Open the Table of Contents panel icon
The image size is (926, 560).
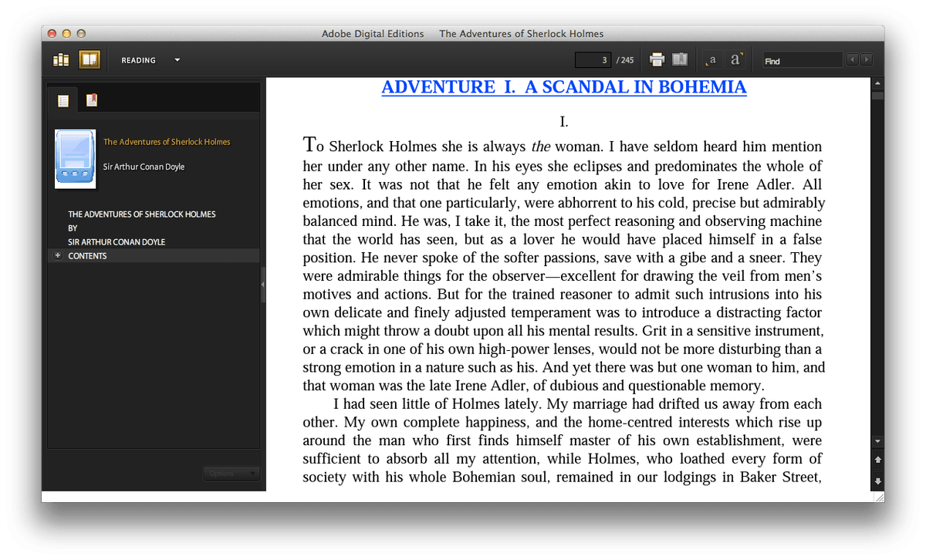point(63,100)
